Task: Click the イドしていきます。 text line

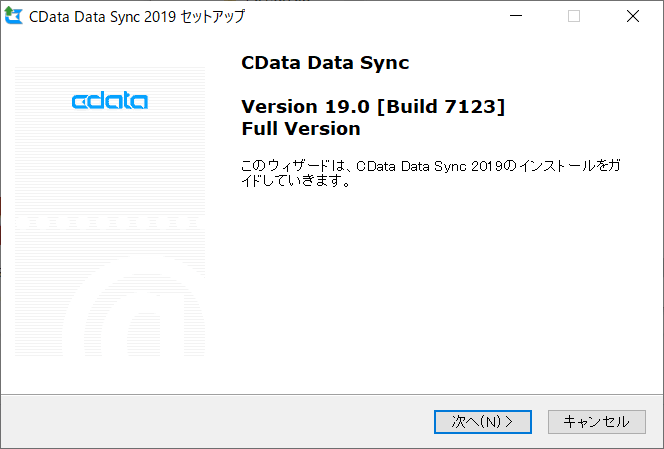Action: click(x=296, y=181)
